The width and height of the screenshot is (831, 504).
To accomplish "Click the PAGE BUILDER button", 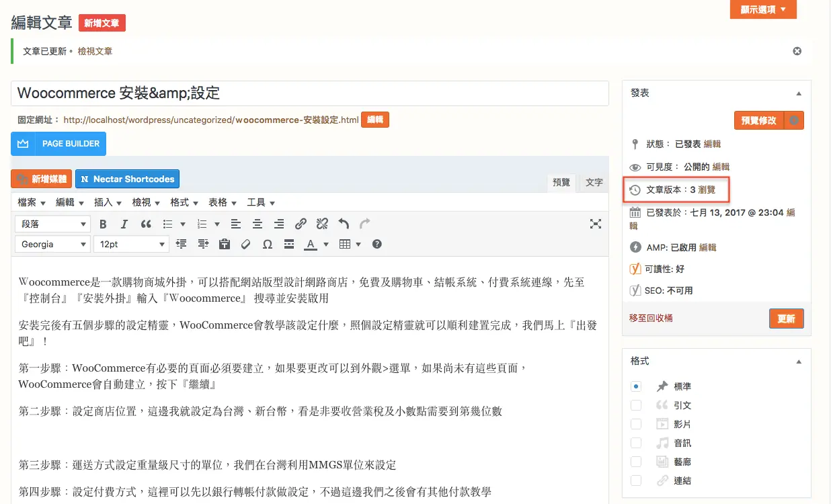I will 58,144.
